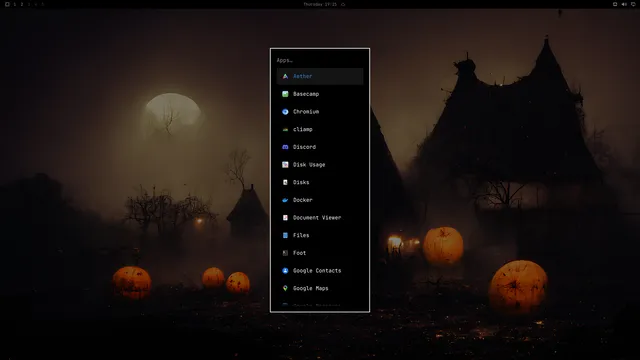Launch Aether from the app list
This screenshot has width=640, height=360.
coord(320,76)
